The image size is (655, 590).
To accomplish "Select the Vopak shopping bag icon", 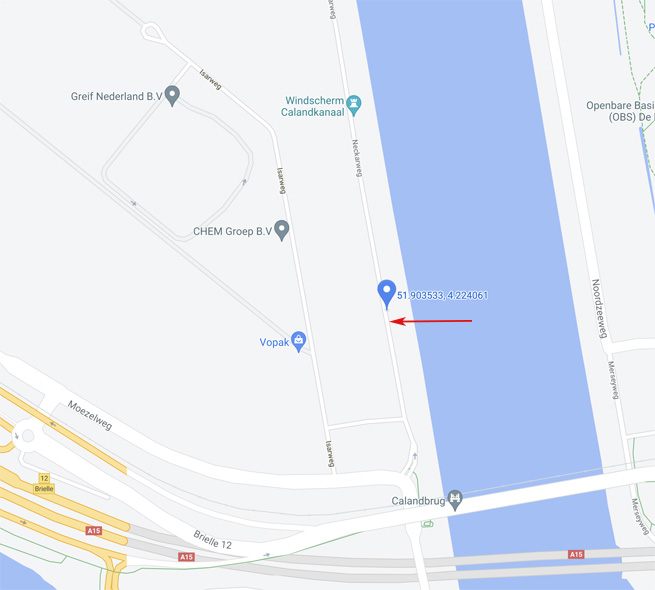I will pyautogui.click(x=299, y=341).
